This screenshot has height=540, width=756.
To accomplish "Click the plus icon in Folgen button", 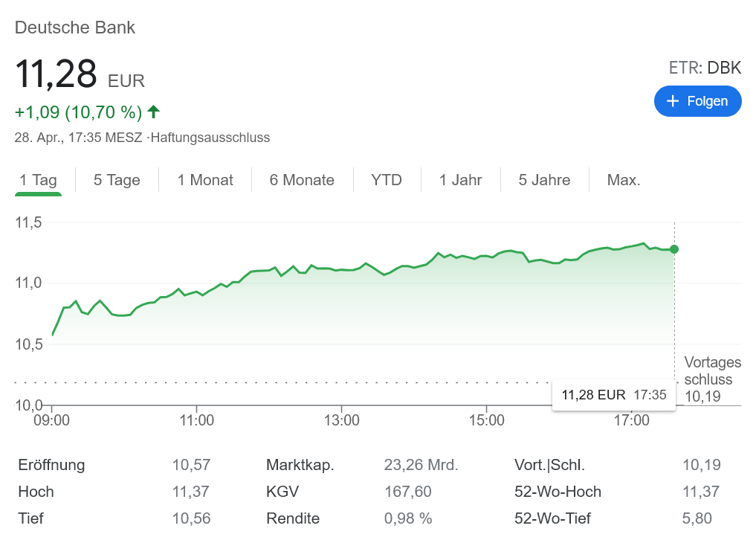I will (x=673, y=101).
